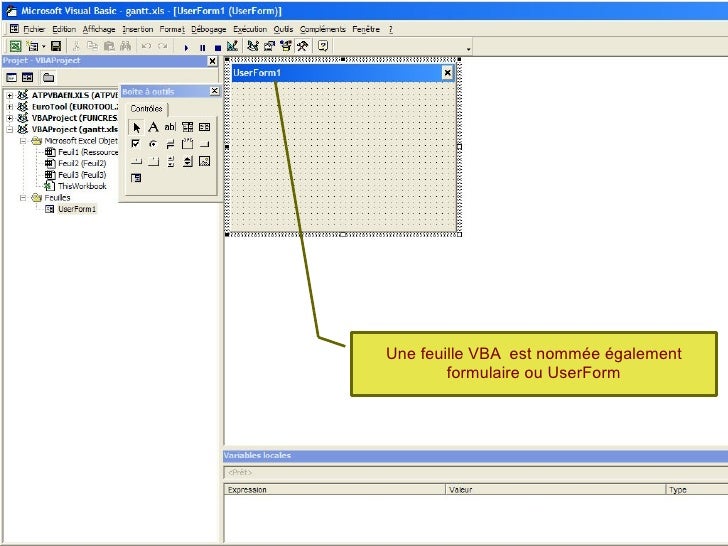This screenshot has height=546, width=728.
Task: Close the Boîte à outils window
Action: 214,91
